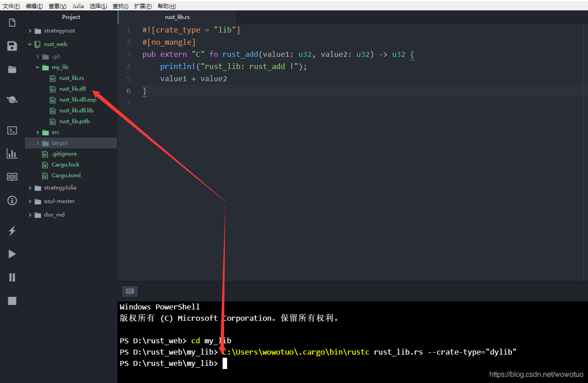Expand the strategyJulia folder
588x383 pixels.
[x=30, y=187]
